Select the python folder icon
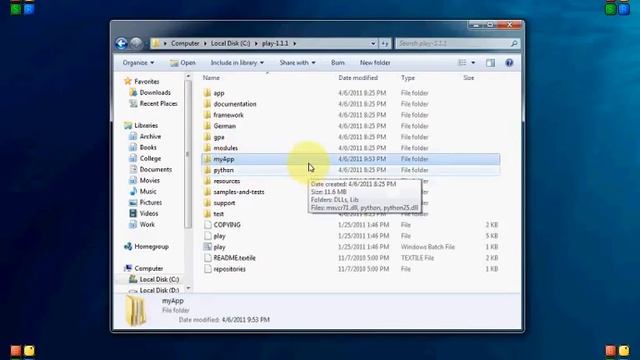Image resolution: width=640 pixels, height=360 pixels. (207, 170)
